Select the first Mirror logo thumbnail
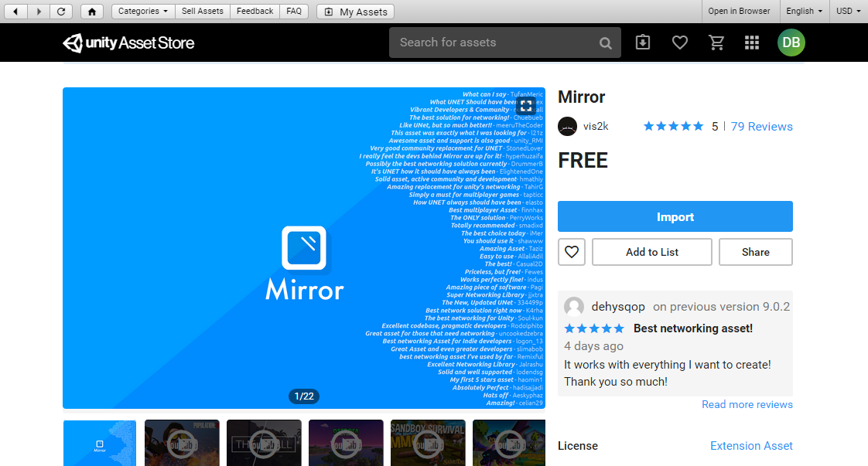 click(100, 443)
